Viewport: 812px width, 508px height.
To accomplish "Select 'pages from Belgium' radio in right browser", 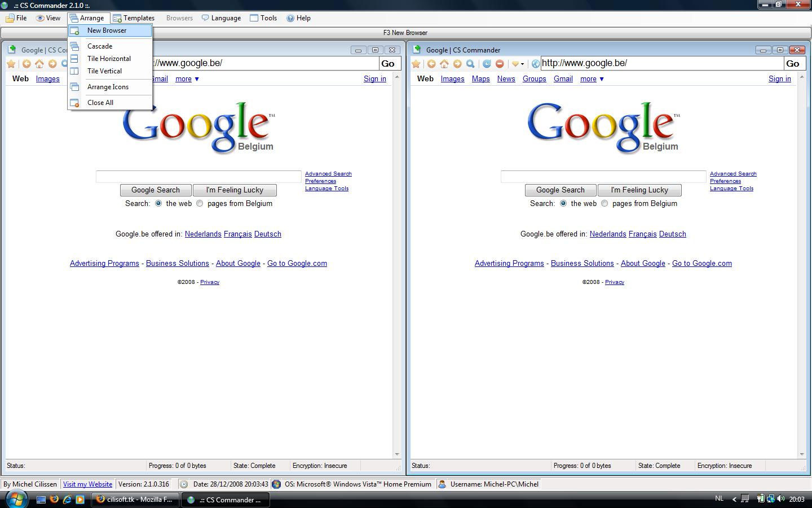I will pos(604,203).
